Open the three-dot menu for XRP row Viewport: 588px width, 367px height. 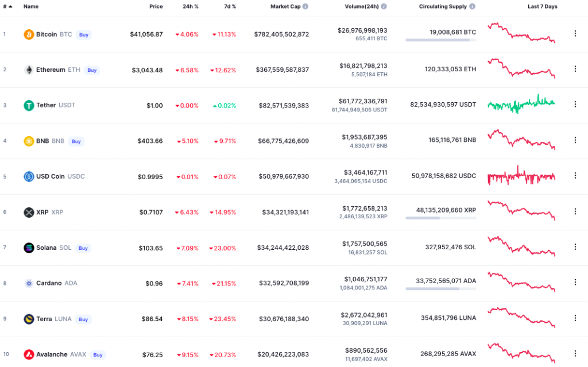pos(575,212)
